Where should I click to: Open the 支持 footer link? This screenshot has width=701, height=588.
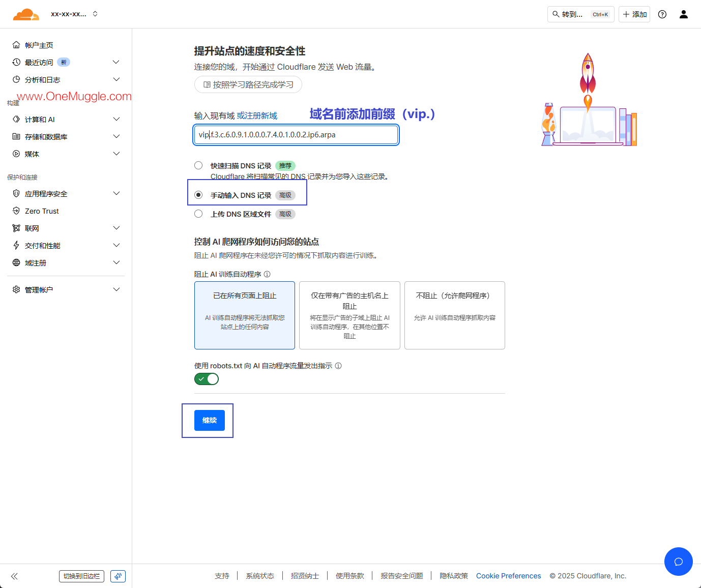[x=222, y=576]
